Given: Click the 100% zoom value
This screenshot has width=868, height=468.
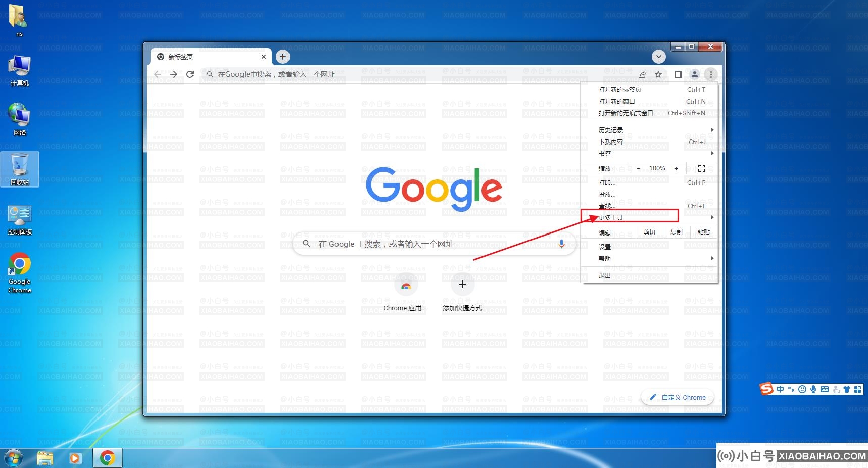Looking at the screenshot, I should pos(657,168).
